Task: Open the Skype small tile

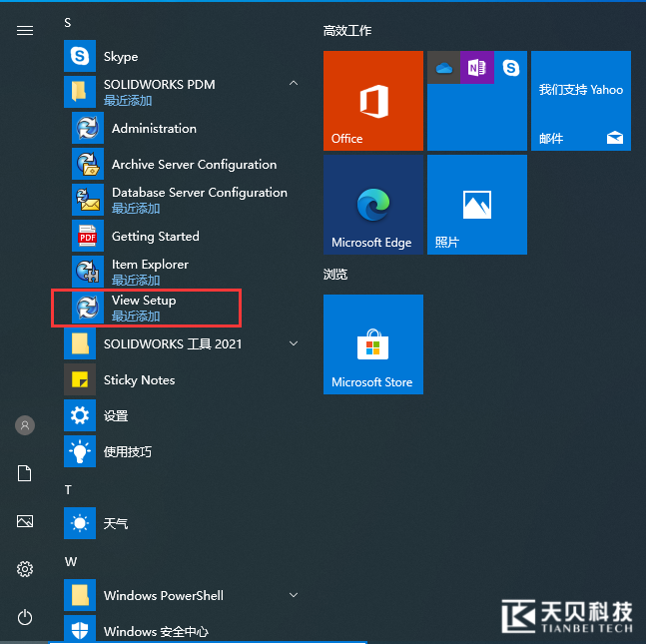Action: [511, 68]
